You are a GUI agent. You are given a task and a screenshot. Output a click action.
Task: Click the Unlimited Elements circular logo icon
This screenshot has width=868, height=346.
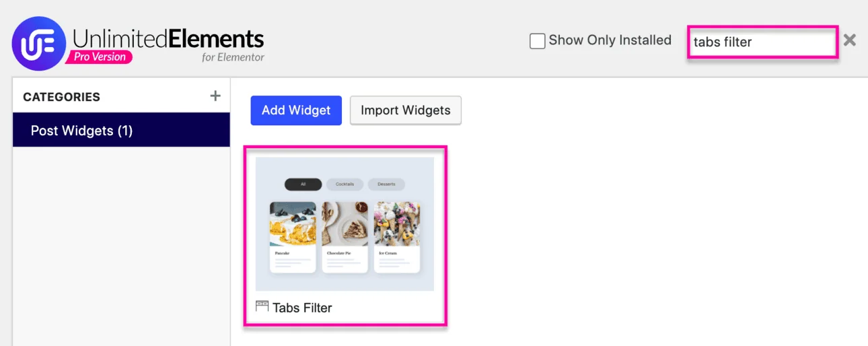click(x=38, y=44)
